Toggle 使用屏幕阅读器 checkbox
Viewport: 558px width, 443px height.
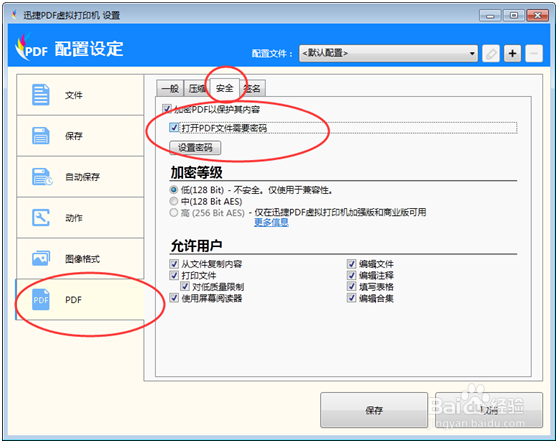tap(174, 297)
